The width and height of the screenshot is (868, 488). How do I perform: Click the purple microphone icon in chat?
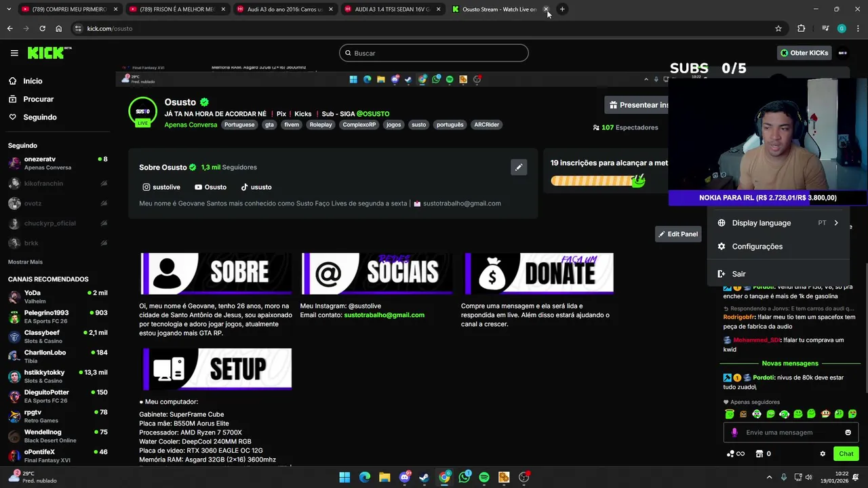click(x=734, y=432)
